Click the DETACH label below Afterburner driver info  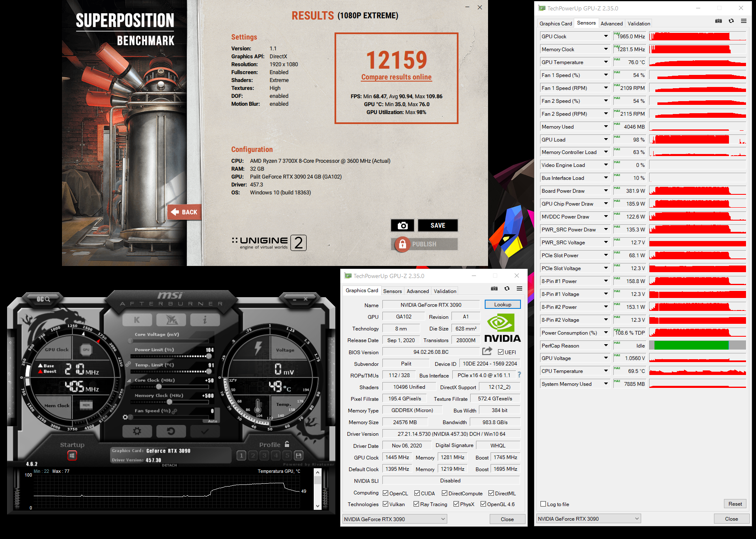169,465
